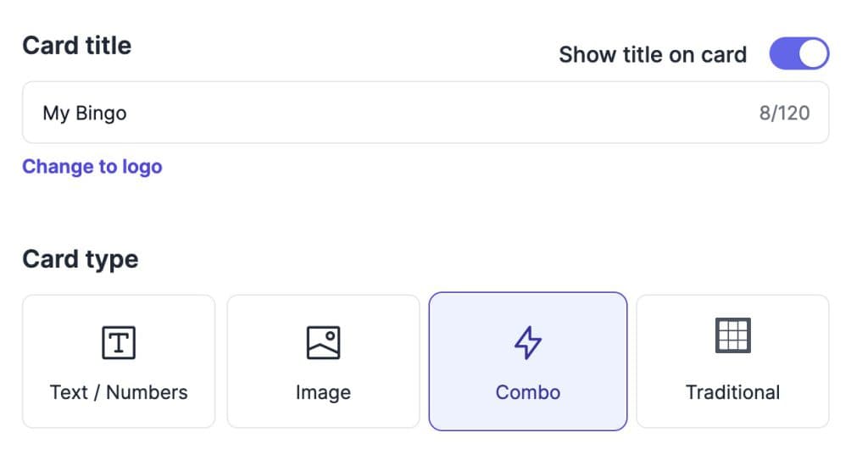Viewport: 868px width, 460px height.
Task: Click the 8/120 character counter
Action: (x=784, y=113)
